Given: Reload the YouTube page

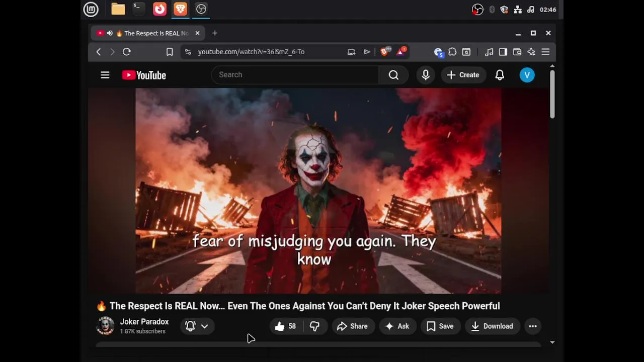Looking at the screenshot, I should 127,52.
